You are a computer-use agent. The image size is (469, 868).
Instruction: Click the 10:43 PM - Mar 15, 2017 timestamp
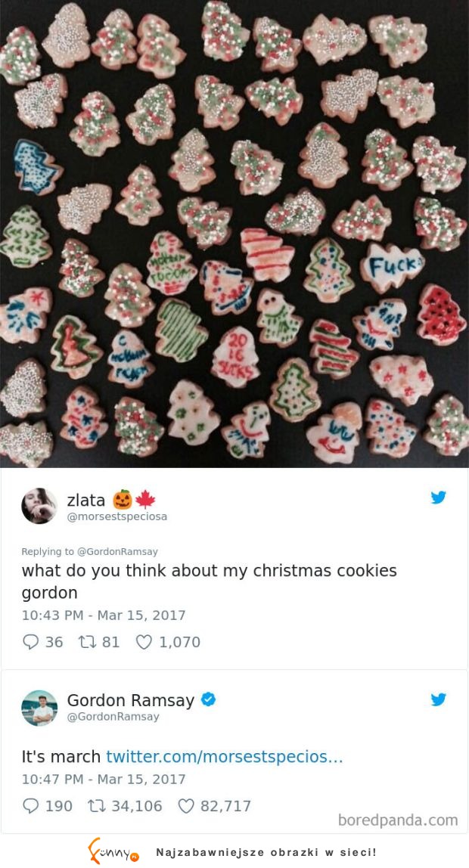pyautogui.click(x=104, y=615)
